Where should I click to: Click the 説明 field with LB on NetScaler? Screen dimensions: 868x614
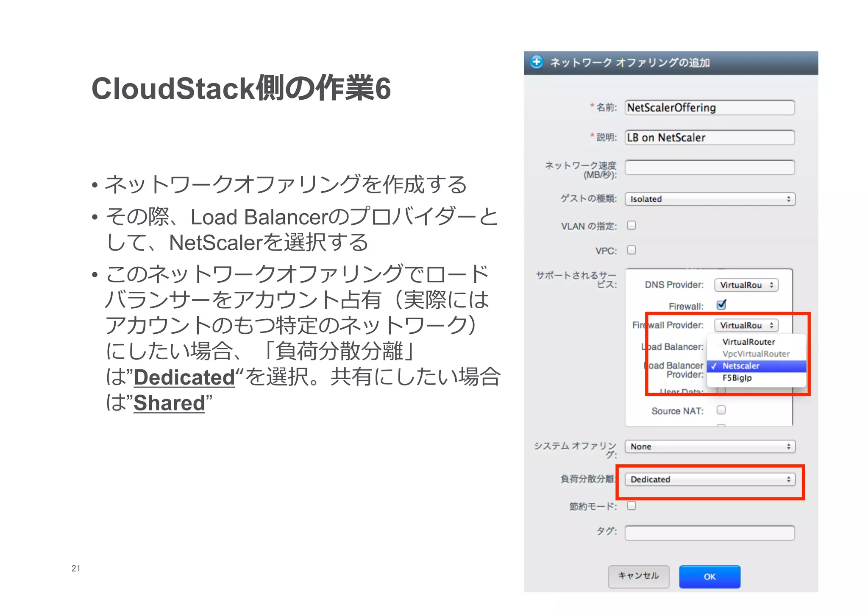pyautogui.click(x=709, y=137)
